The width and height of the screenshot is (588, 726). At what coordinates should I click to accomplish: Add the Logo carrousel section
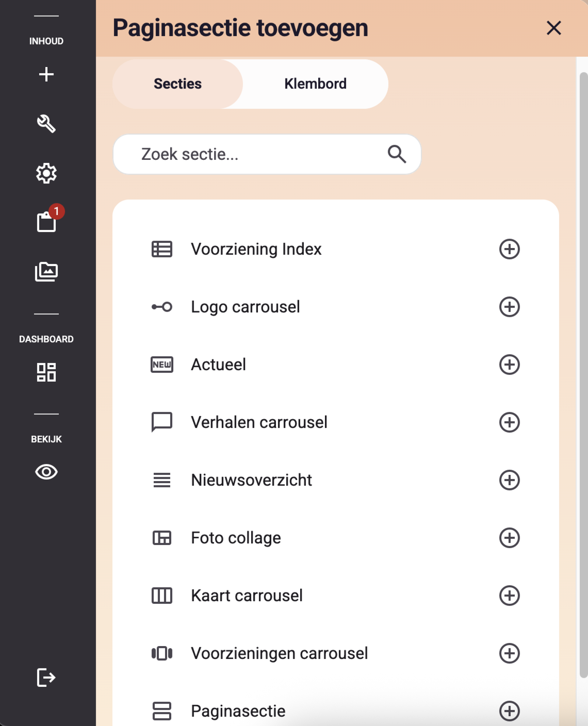coord(509,307)
